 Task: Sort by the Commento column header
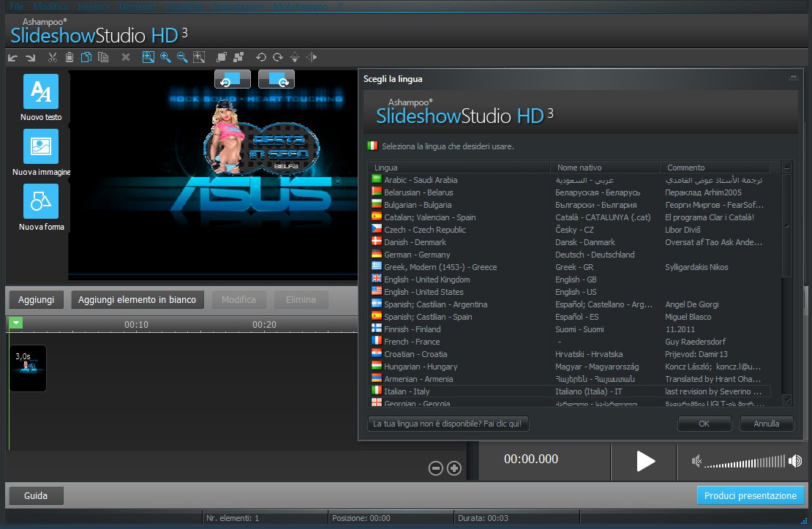pos(715,168)
